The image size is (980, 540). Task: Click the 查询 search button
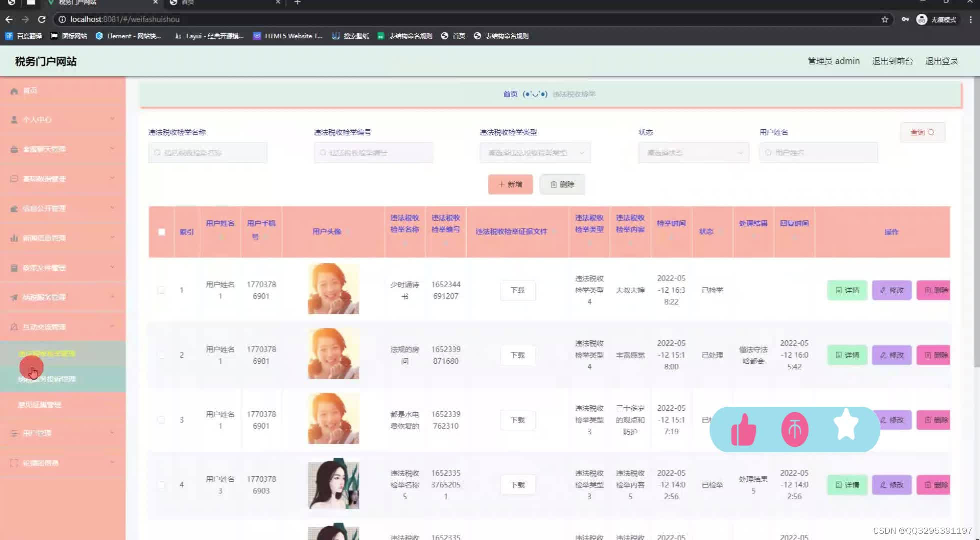[922, 132]
